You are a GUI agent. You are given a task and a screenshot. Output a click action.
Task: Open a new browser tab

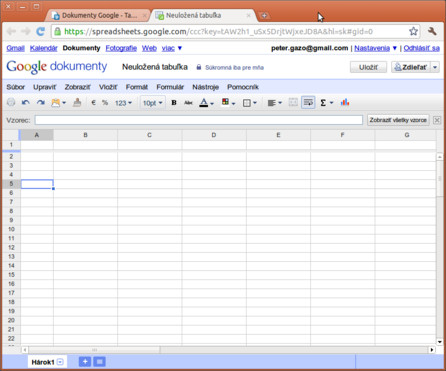pyautogui.click(x=264, y=15)
